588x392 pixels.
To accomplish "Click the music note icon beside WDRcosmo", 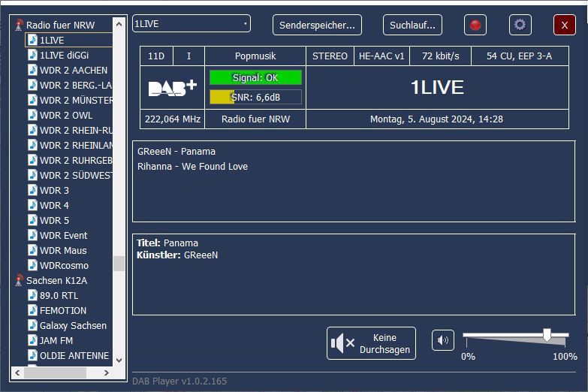I will click(x=32, y=265).
